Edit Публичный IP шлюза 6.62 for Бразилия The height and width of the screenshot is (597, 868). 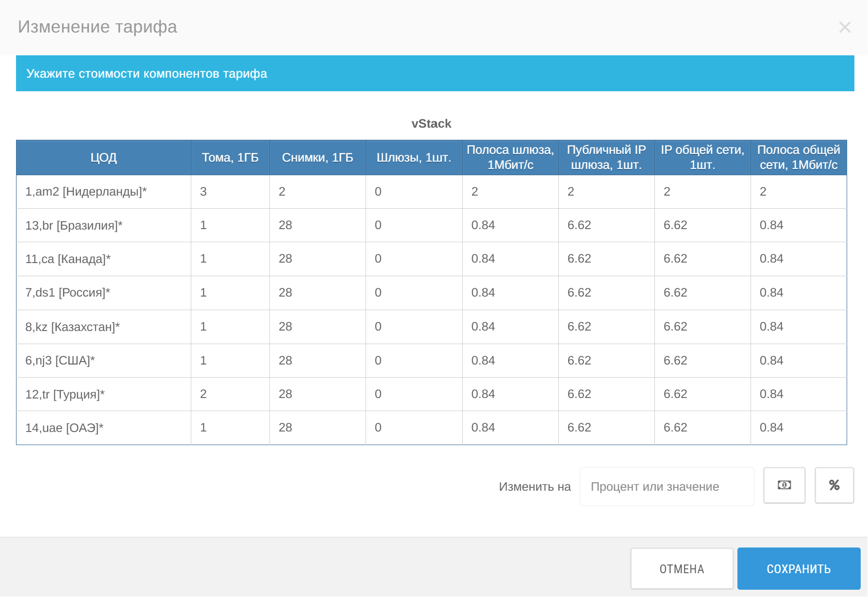coord(606,225)
